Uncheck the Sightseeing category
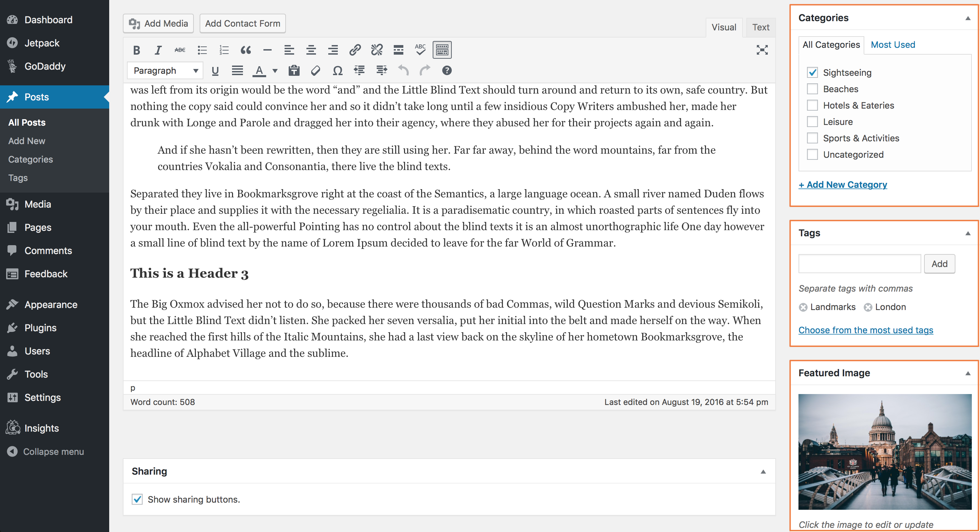Image resolution: width=980 pixels, height=532 pixels. pos(812,72)
